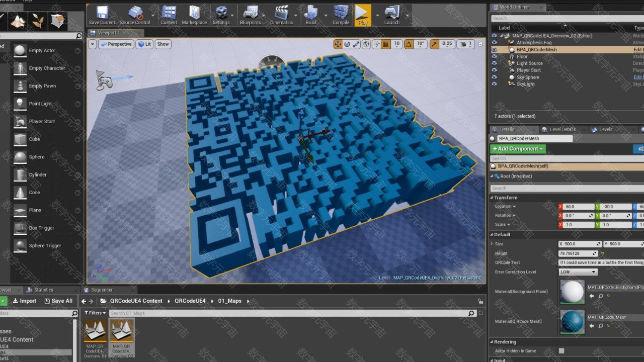Open Source Control from the toolbar
This screenshot has height=362, width=644.
(x=135, y=15)
